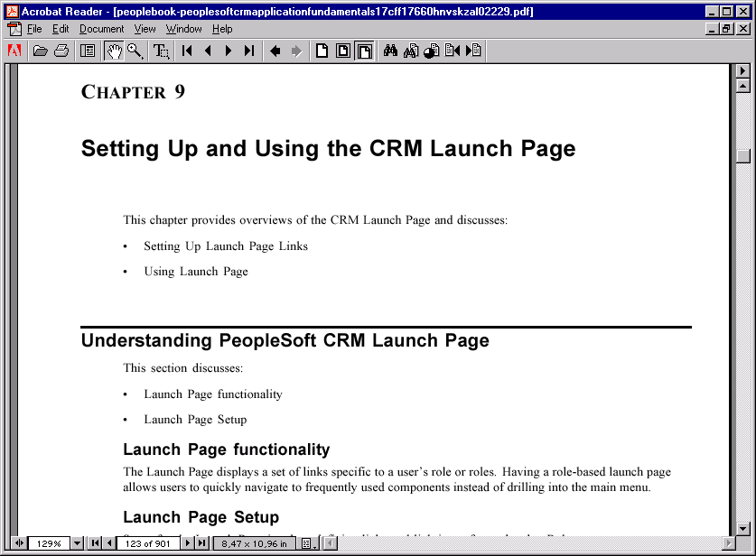Open the File menu

coord(34,30)
